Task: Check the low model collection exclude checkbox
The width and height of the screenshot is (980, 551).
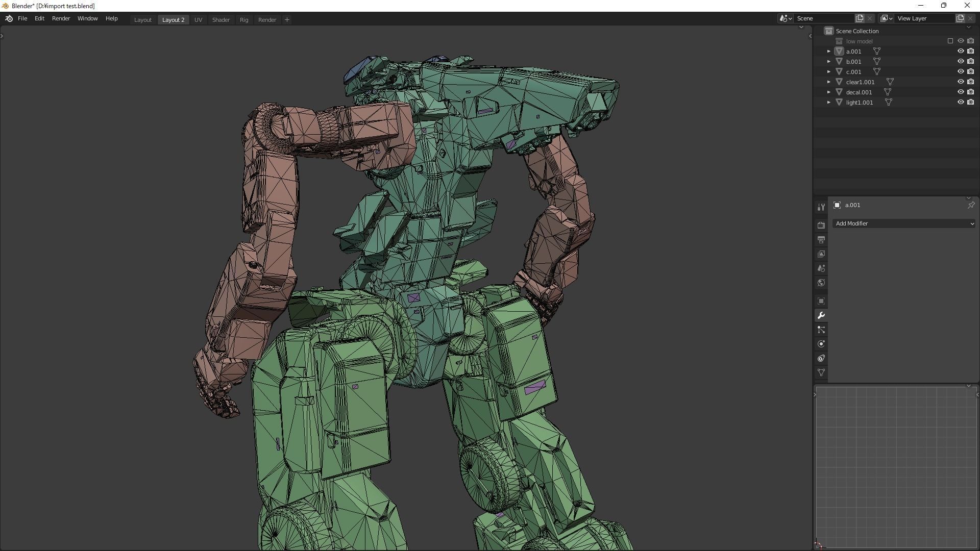Action: 950,41
